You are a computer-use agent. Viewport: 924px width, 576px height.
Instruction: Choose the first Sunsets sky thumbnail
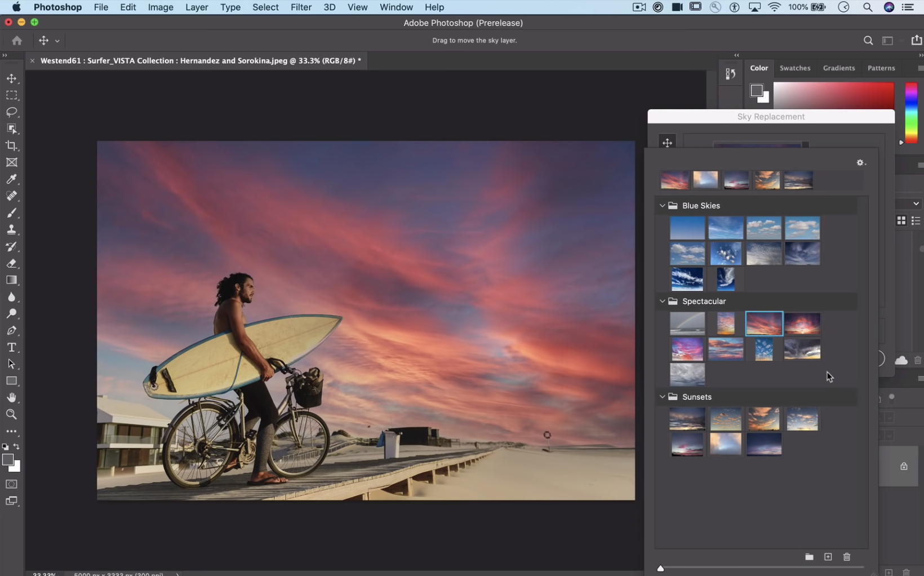687,419
